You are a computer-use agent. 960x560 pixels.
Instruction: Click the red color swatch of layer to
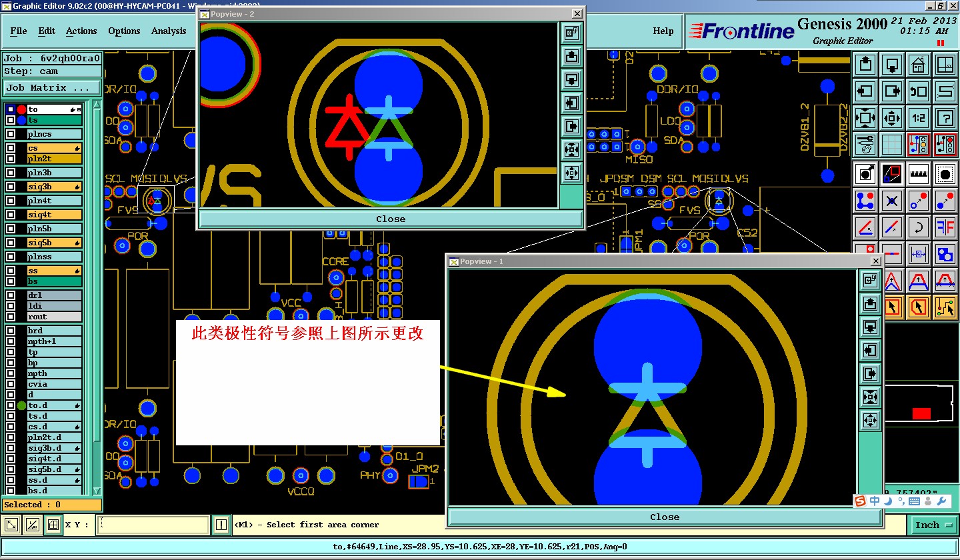(x=22, y=109)
